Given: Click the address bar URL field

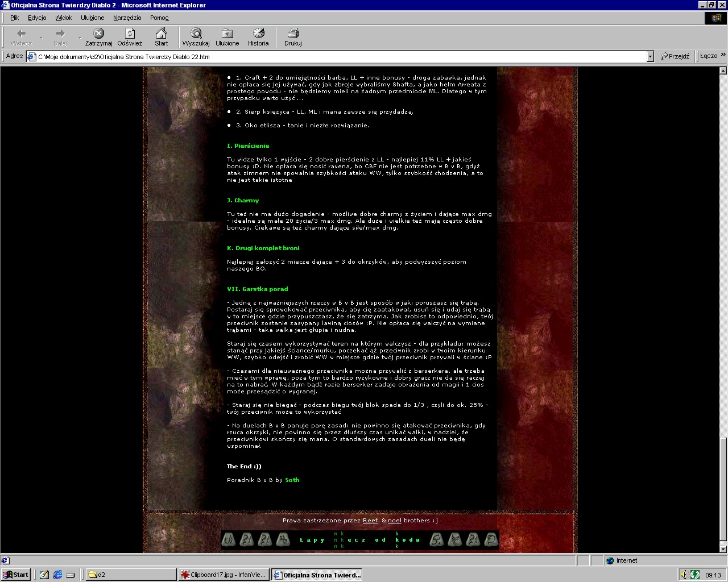Looking at the screenshot, I should tap(341, 57).
